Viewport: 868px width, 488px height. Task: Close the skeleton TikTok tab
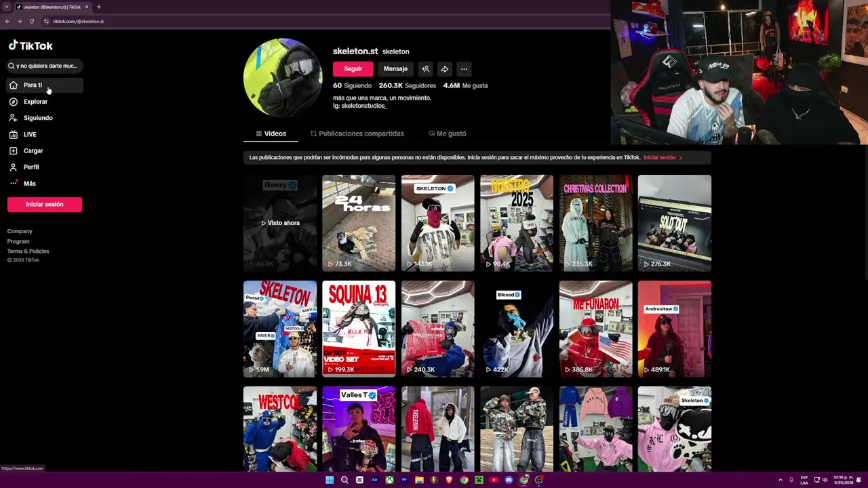[x=86, y=7]
